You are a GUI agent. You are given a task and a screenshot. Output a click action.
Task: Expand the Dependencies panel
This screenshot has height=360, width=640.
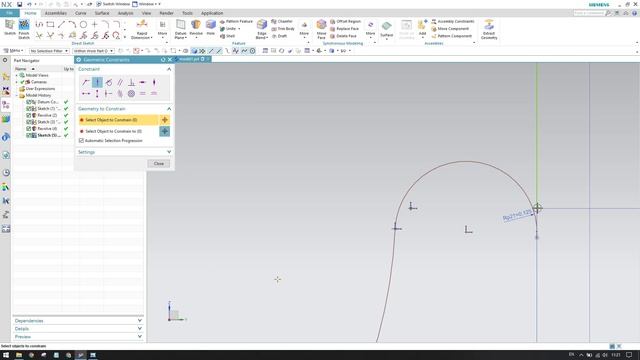pos(140,321)
